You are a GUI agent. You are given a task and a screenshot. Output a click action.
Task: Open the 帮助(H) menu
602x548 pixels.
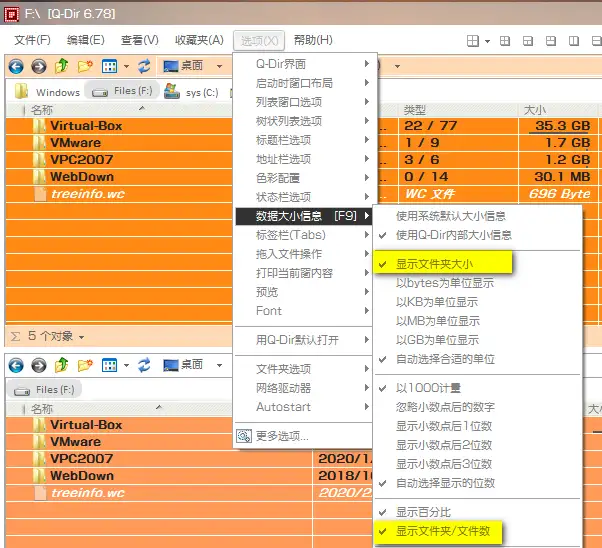tap(313, 40)
